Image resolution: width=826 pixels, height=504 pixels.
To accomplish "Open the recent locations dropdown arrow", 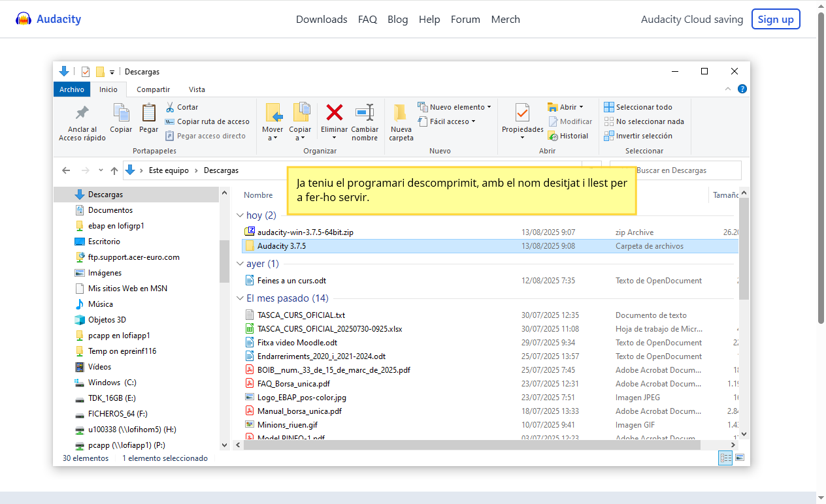I will [101, 170].
